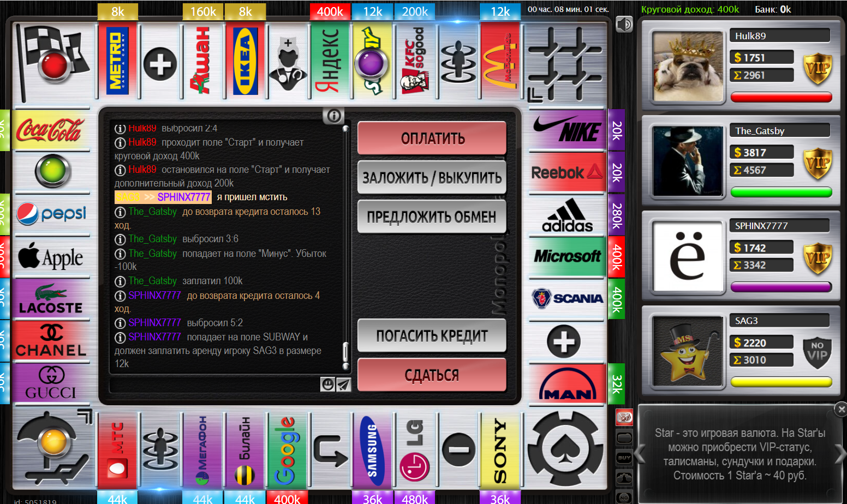Select the MAN property cell
The height and width of the screenshot is (504, 847).
[x=568, y=384]
